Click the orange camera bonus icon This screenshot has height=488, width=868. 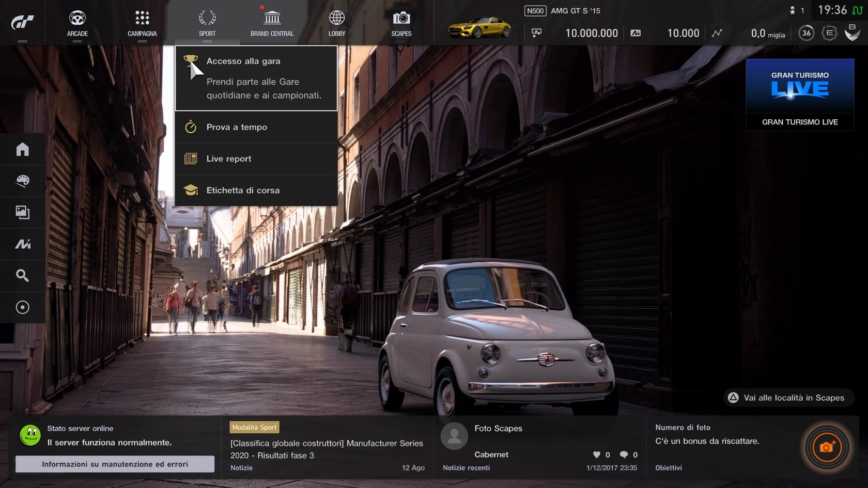(x=827, y=447)
